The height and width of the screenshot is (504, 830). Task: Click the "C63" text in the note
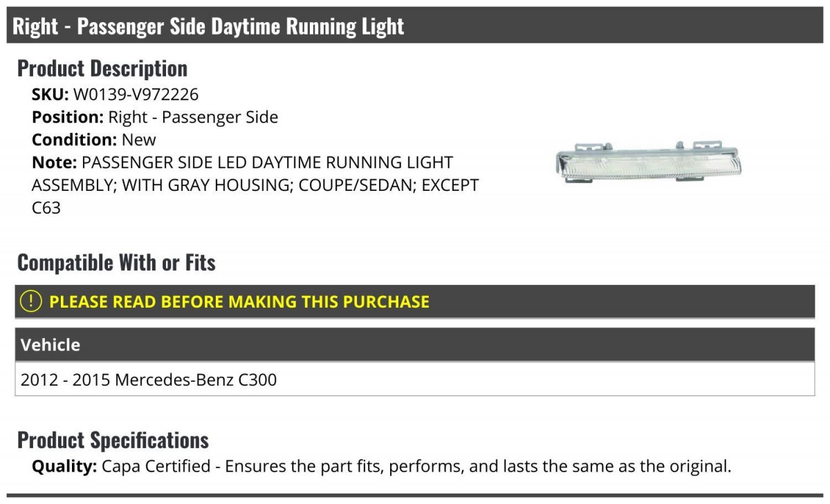(46, 207)
